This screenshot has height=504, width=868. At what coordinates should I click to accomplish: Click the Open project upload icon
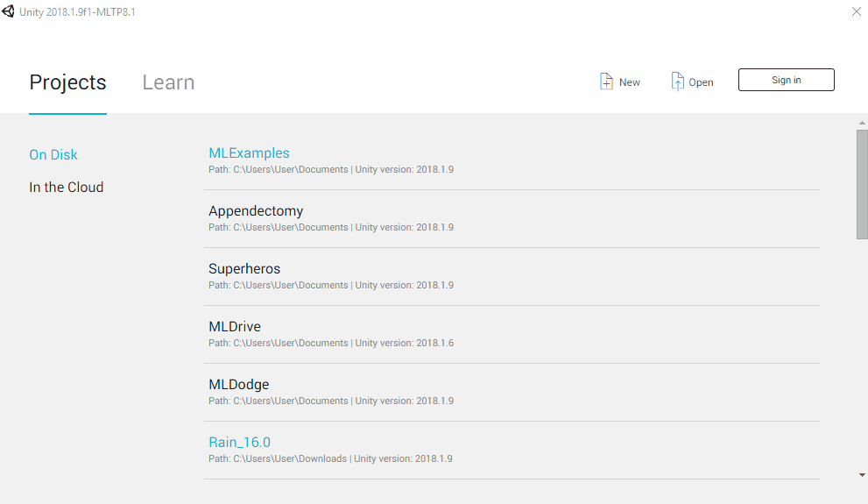677,82
